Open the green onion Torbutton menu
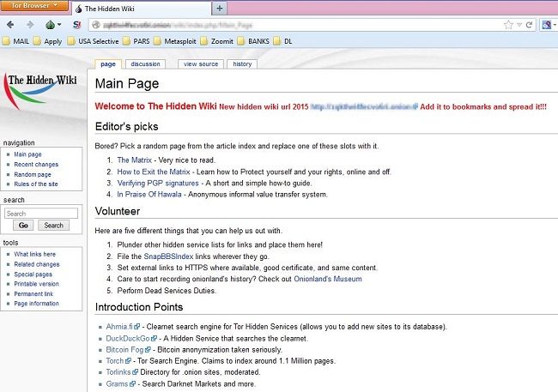The width and height of the screenshot is (558, 392). point(53,25)
